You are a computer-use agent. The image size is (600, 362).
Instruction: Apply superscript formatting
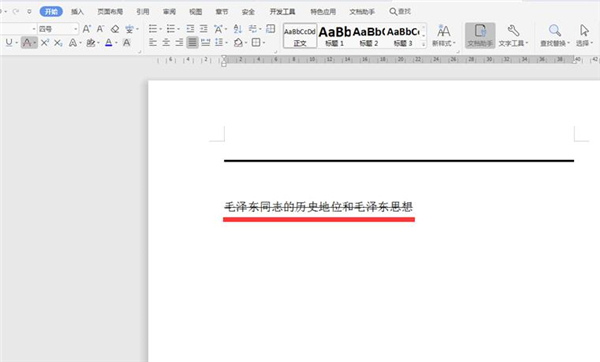(x=45, y=42)
